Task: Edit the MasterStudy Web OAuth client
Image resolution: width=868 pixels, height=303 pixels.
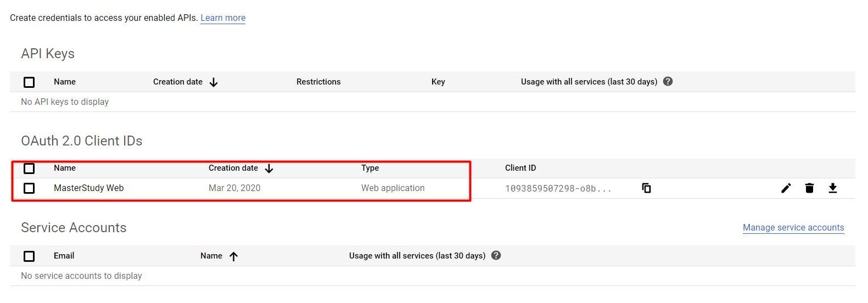Action: coord(786,188)
